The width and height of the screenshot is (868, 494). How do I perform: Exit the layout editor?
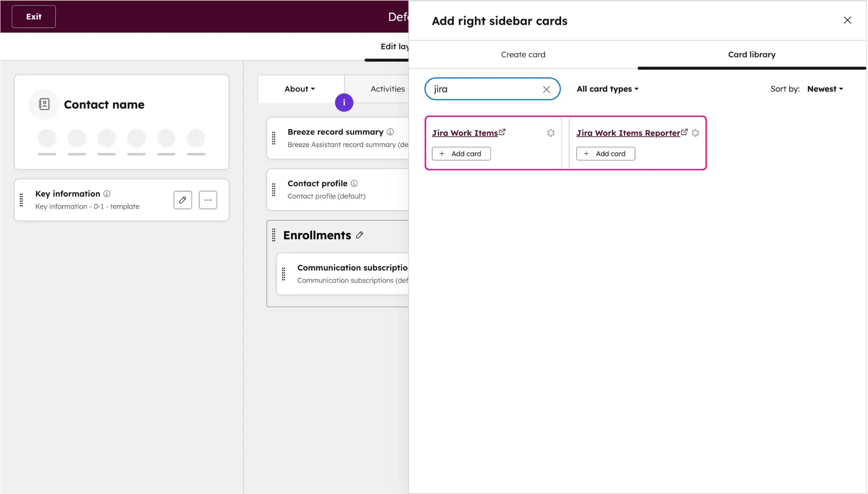coord(33,16)
